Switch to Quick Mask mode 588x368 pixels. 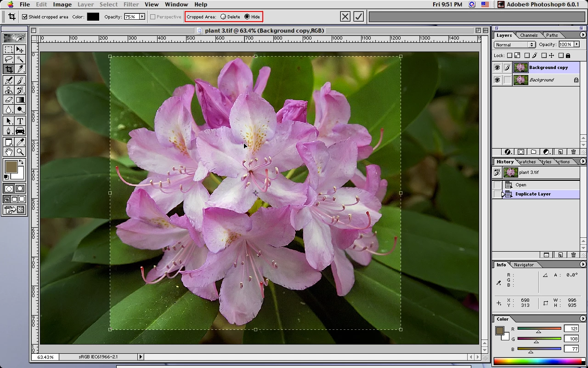20,189
